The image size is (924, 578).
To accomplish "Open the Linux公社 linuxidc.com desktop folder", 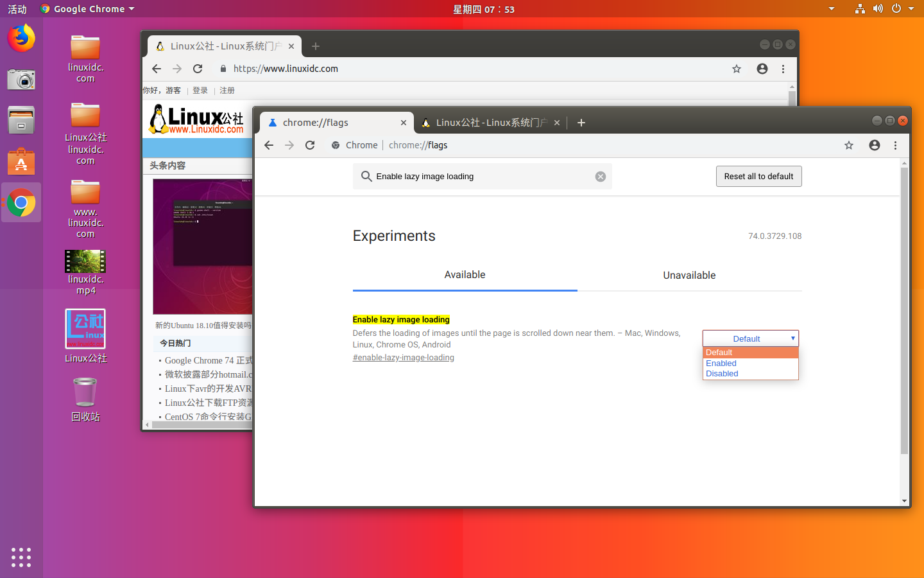I will pos(85,134).
